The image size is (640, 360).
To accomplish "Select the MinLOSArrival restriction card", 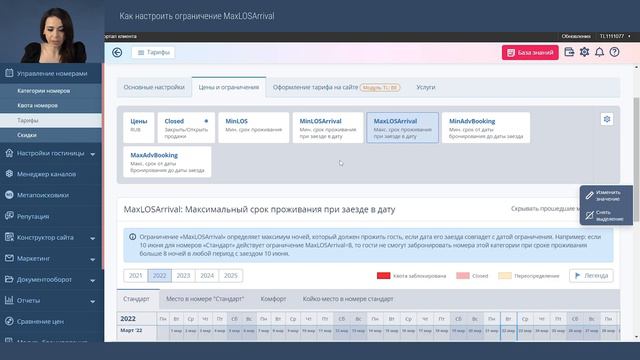I will click(x=328, y=128).
